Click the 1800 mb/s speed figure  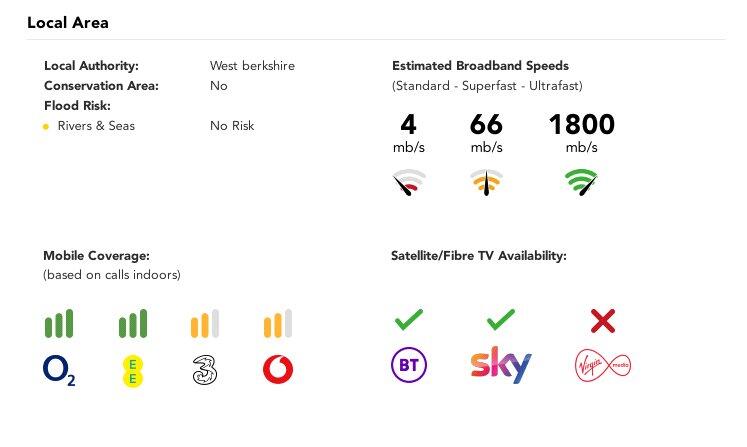tap(581, 125)
